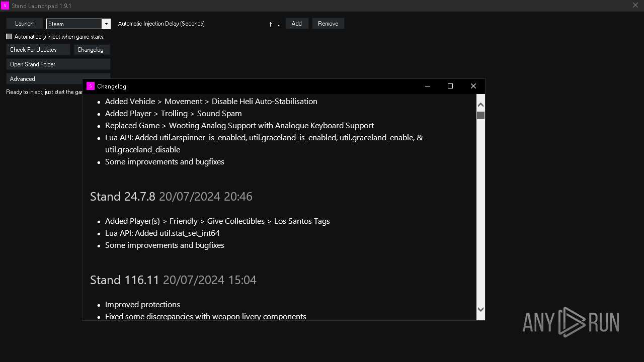Click the Stand Launchpad title bar icon

coord(5,6)
